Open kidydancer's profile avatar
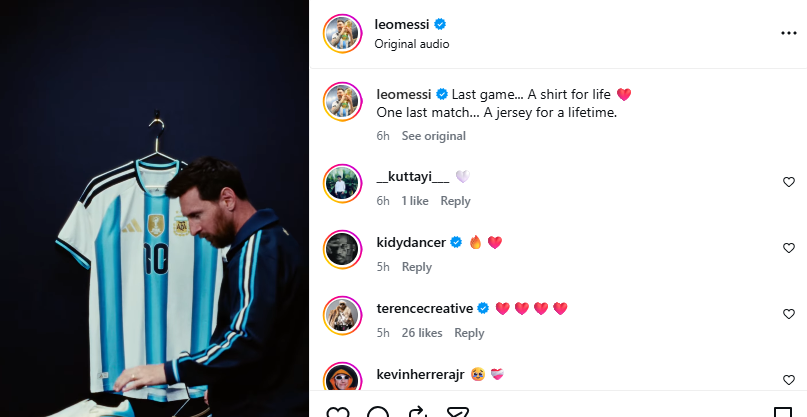The height and width of the screenshot is (417, 807). [342, 250]
